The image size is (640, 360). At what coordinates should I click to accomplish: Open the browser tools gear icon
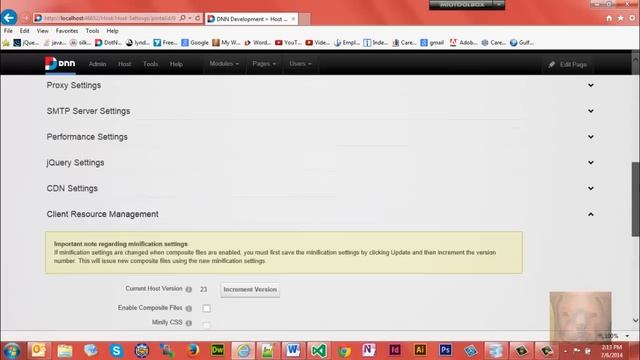(632, 18)
